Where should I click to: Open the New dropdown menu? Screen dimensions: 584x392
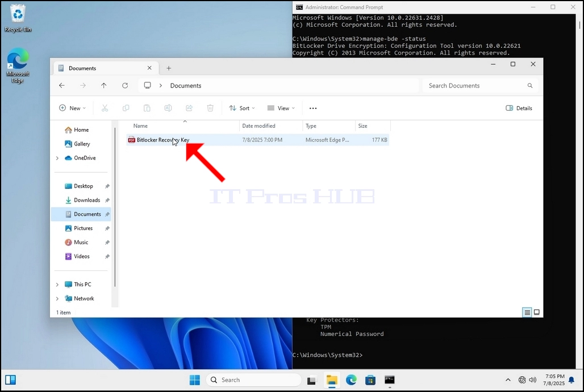(72, 108)
